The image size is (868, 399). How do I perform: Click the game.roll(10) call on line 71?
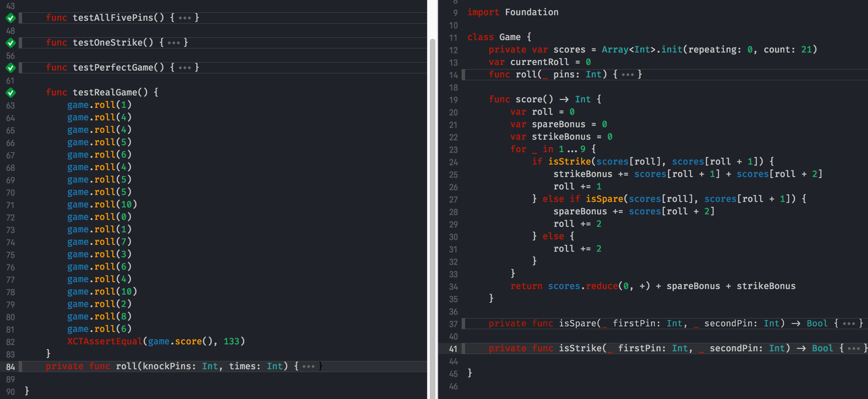(x=102, y=205)
